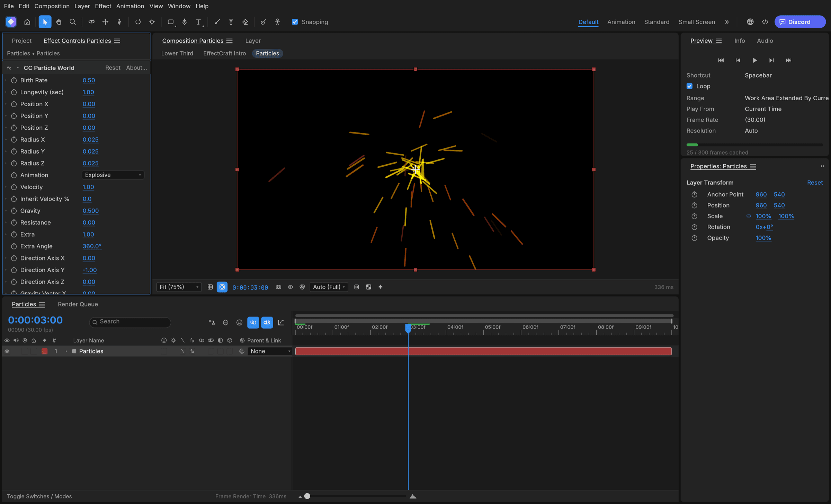Click the grid and guides icon
The height and width of the screenshot is (504, 831).
click(210, 287)
